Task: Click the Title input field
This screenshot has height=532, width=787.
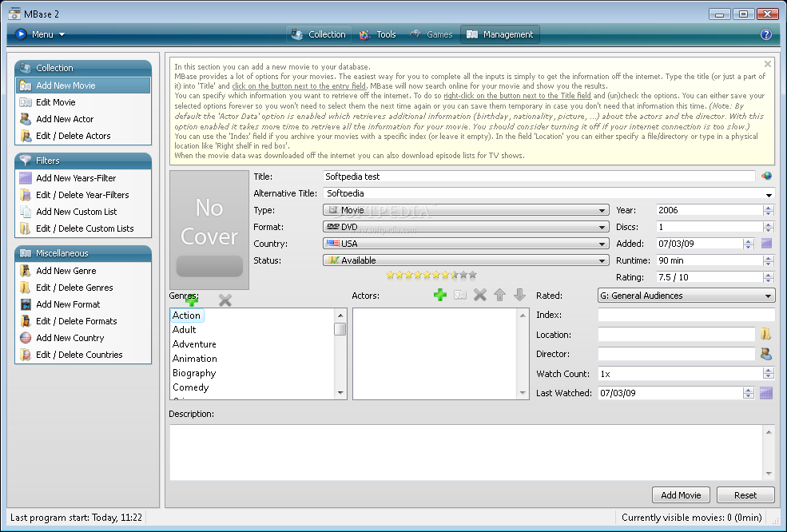Action: tap(539, 177)
